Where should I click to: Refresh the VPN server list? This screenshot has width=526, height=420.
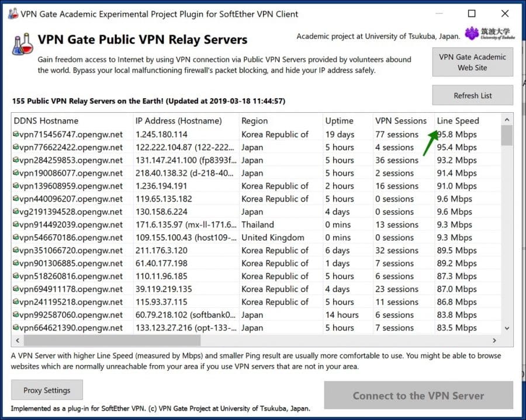472,95
